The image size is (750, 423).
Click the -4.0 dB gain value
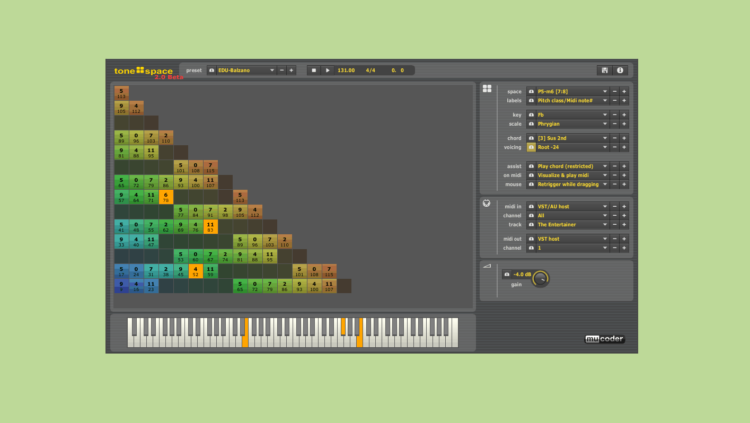coord(522,274)
